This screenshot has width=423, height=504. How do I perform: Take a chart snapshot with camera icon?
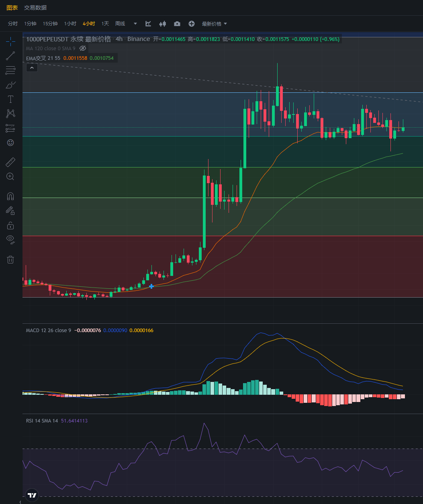point(177,24)
